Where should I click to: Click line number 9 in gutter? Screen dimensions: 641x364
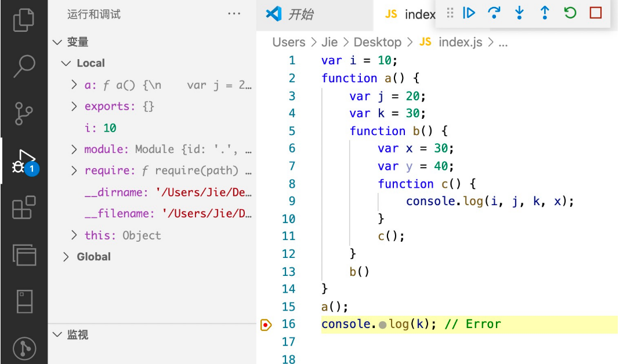(x=292, y=201)
